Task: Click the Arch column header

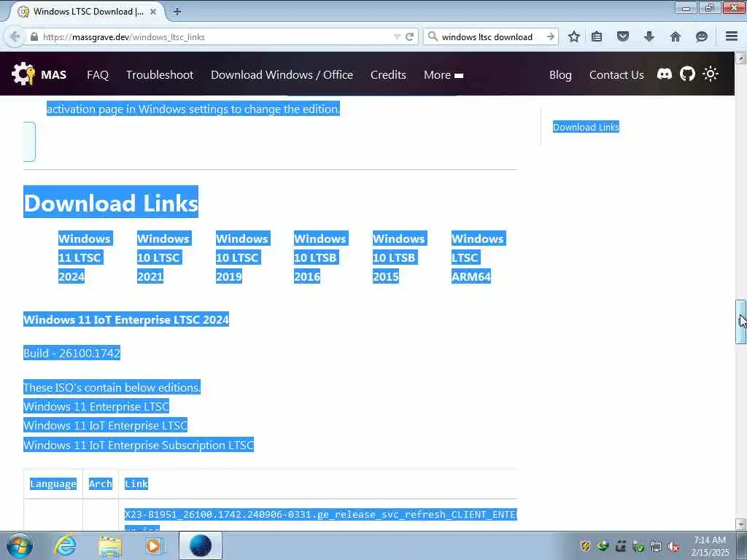Action: [100, 484]
